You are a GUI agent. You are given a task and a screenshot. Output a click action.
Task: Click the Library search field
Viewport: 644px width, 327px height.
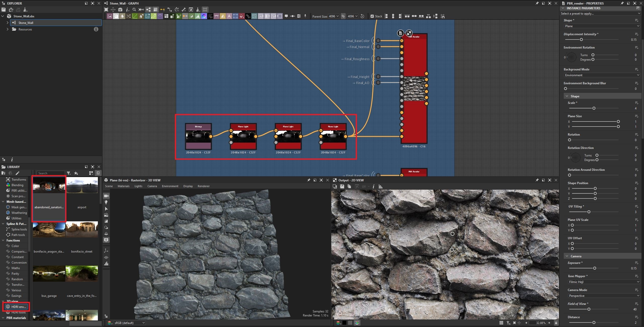point(51,173)
